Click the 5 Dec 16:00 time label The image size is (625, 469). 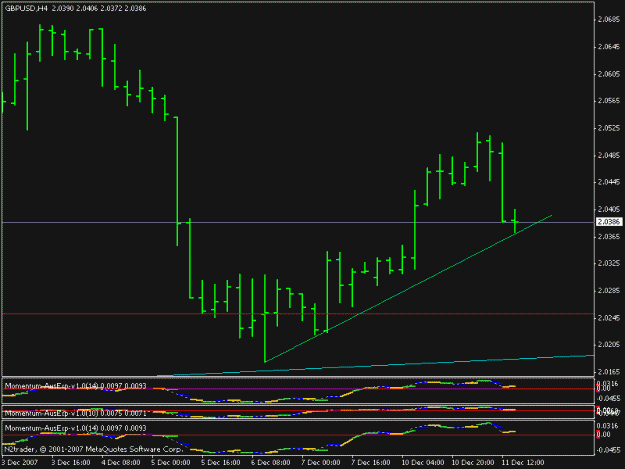click(221, 462)
